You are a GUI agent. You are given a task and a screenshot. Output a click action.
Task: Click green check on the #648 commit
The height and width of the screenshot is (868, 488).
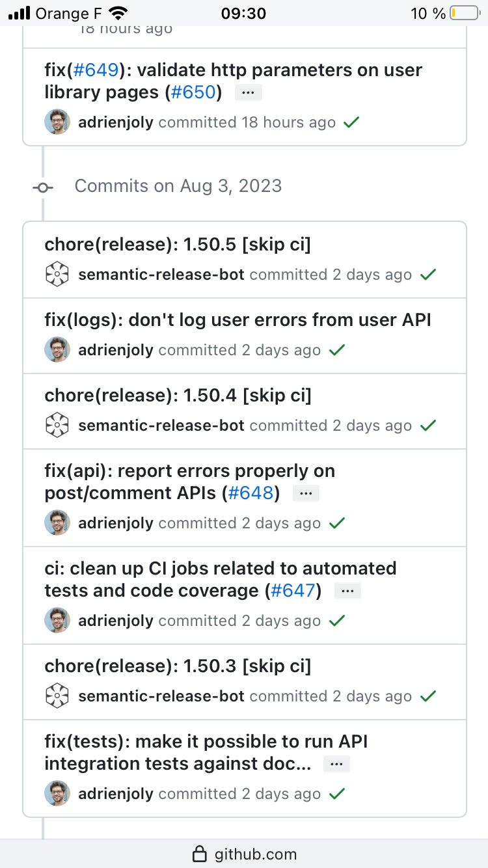[336, 523]
